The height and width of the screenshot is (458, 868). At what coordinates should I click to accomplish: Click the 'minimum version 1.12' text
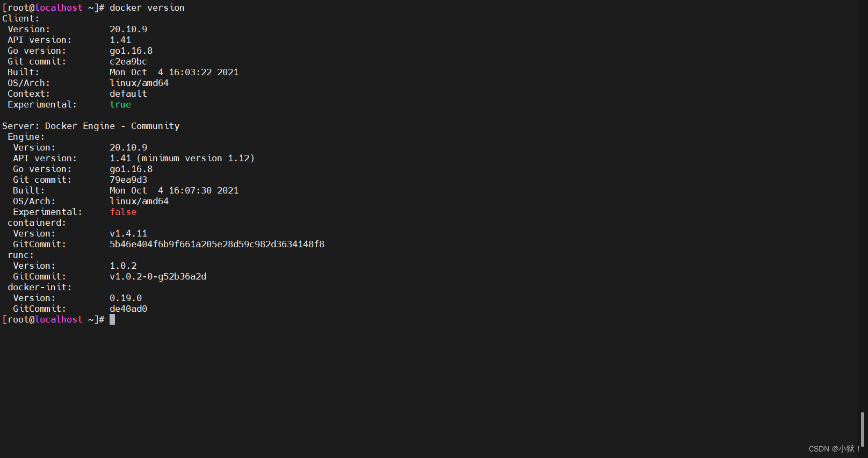(x=197, y=158)
